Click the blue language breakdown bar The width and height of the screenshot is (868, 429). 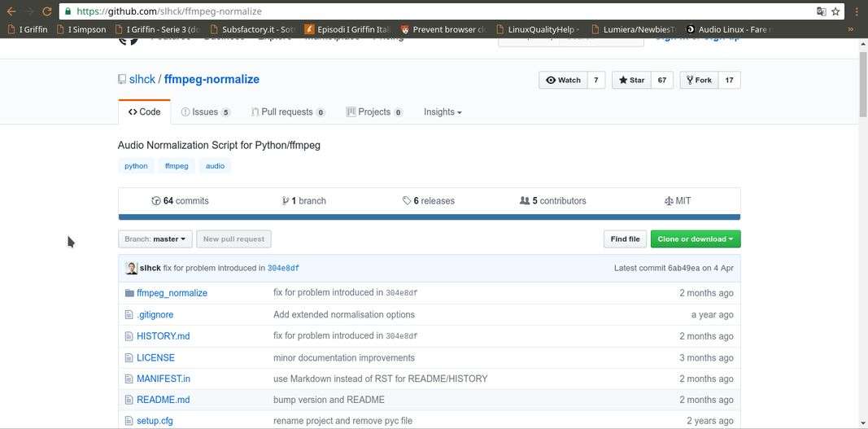pyautogui.click(x=429, y=217)
